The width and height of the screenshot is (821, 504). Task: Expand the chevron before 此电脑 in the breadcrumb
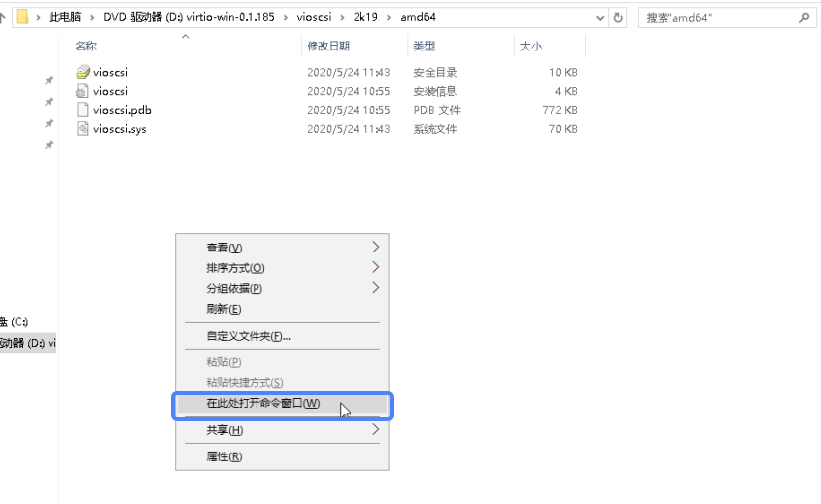(x=38, y=17)
